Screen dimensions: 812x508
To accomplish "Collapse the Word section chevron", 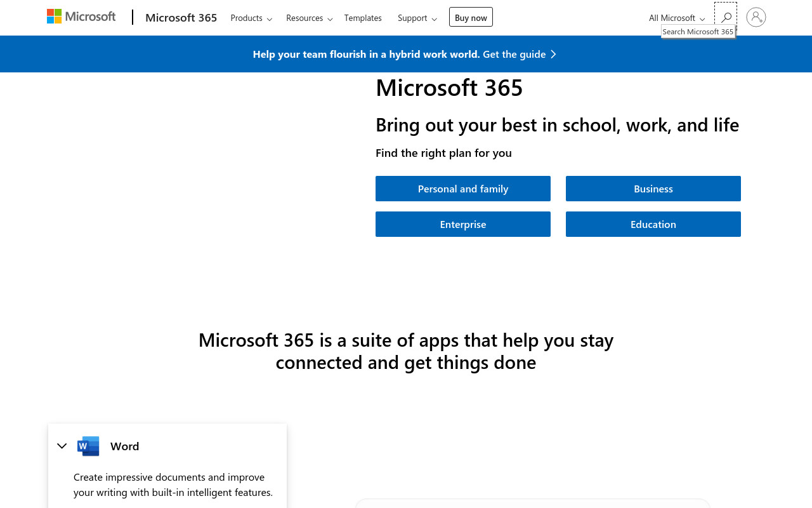I will (x=62, y=446).
